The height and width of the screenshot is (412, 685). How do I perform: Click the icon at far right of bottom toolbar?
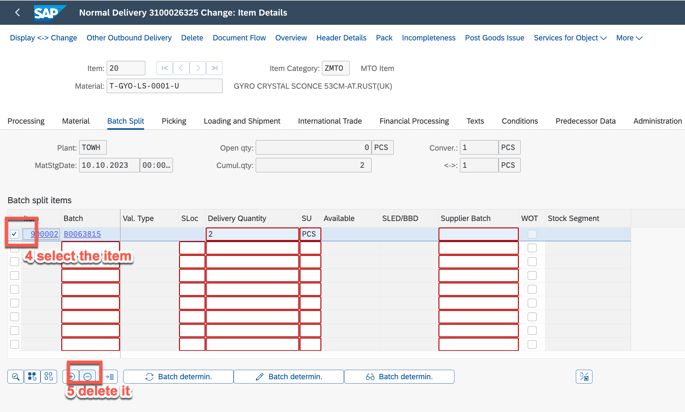point(584,377)
